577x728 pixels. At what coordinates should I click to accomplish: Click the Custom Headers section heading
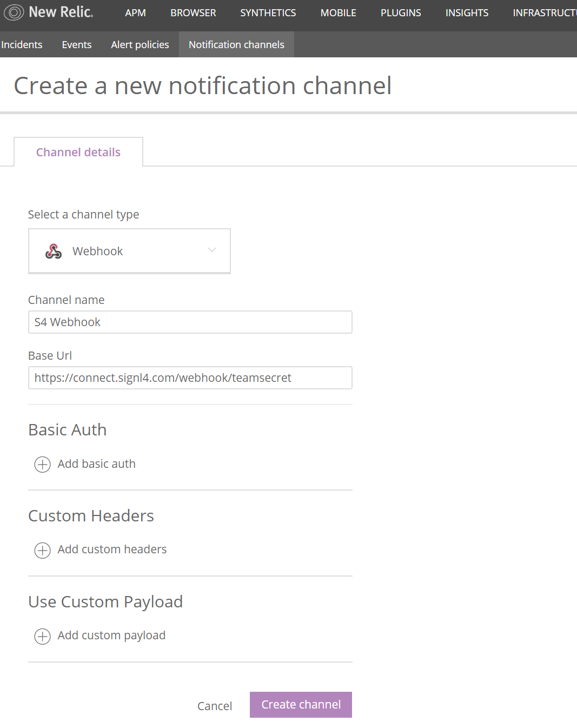91,516
